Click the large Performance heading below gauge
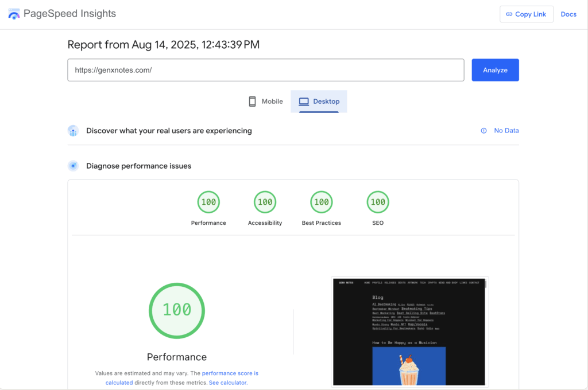The width and height of the screenshot is (588, 390). [x=177, y=357]
